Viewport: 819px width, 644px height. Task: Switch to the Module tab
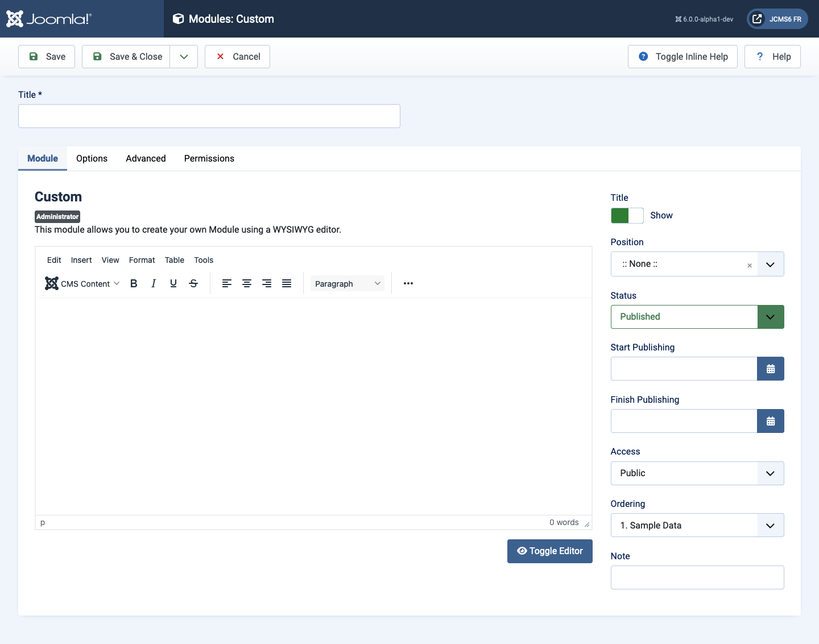[x=43, y=158]
